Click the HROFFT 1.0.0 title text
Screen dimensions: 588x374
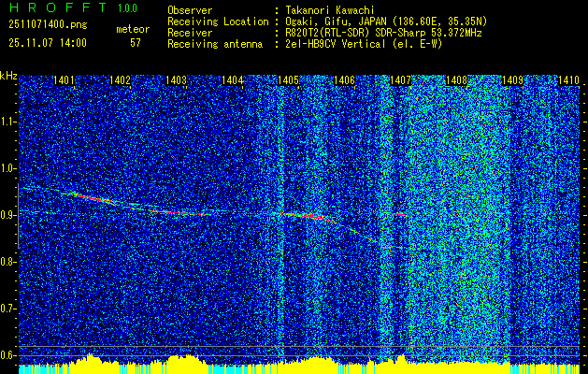pos(74,7)
